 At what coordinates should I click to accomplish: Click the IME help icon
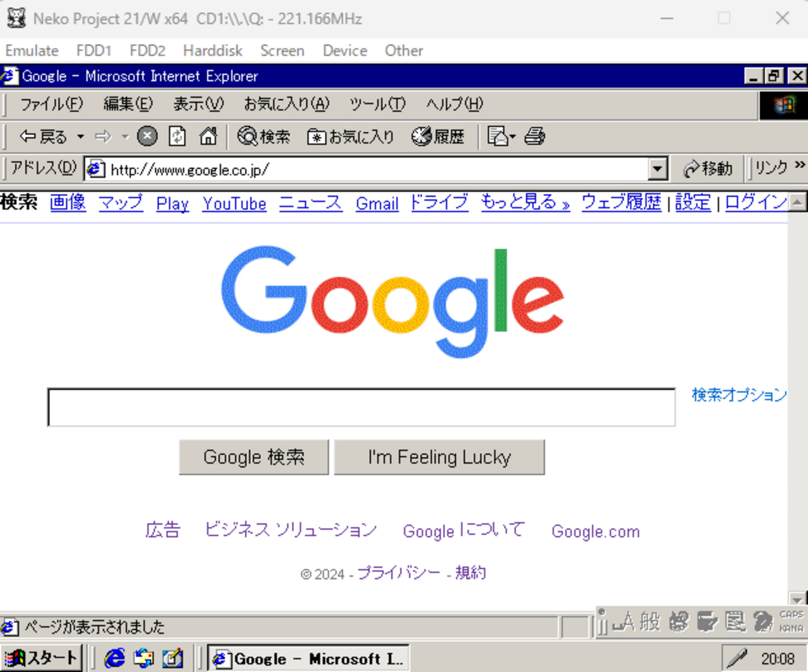(x=763, y=621)
